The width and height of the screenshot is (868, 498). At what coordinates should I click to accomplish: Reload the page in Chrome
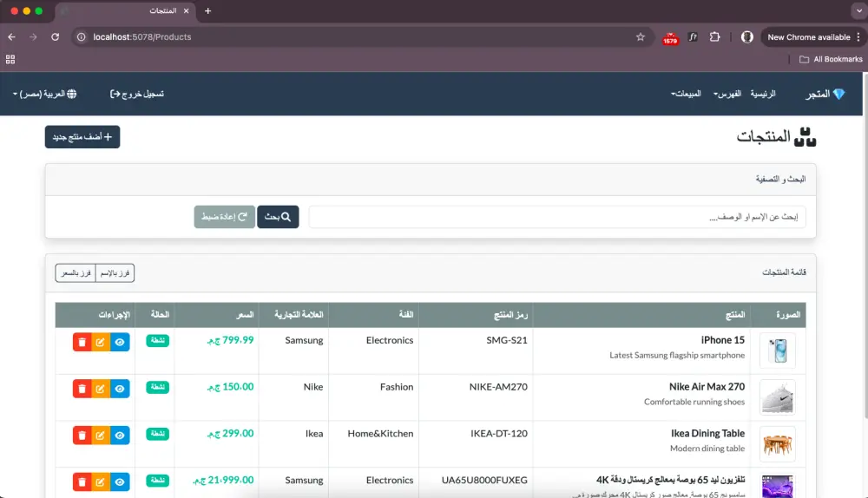coord(55,37)
